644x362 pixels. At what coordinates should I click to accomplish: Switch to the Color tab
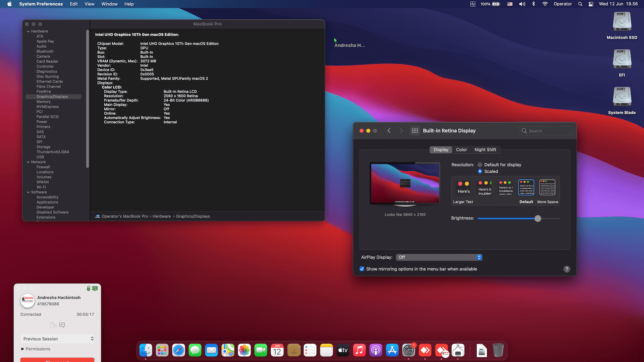tap(461, 149)
